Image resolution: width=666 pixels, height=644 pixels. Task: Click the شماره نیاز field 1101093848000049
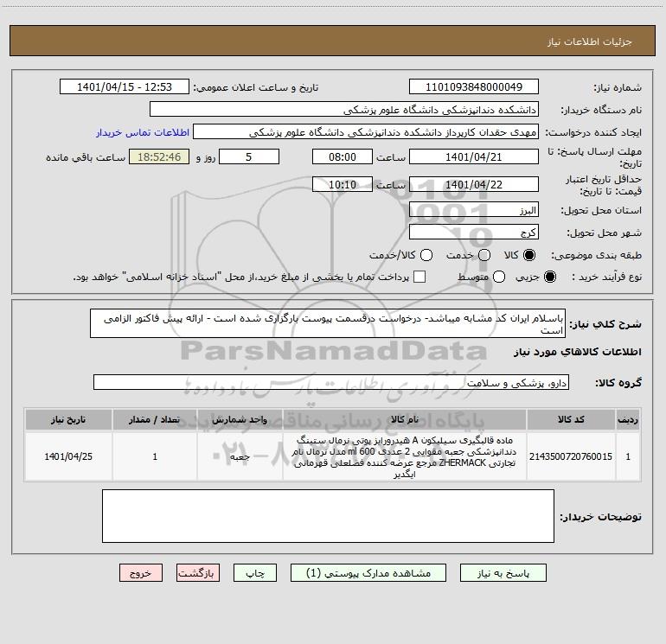pos(474,86)
